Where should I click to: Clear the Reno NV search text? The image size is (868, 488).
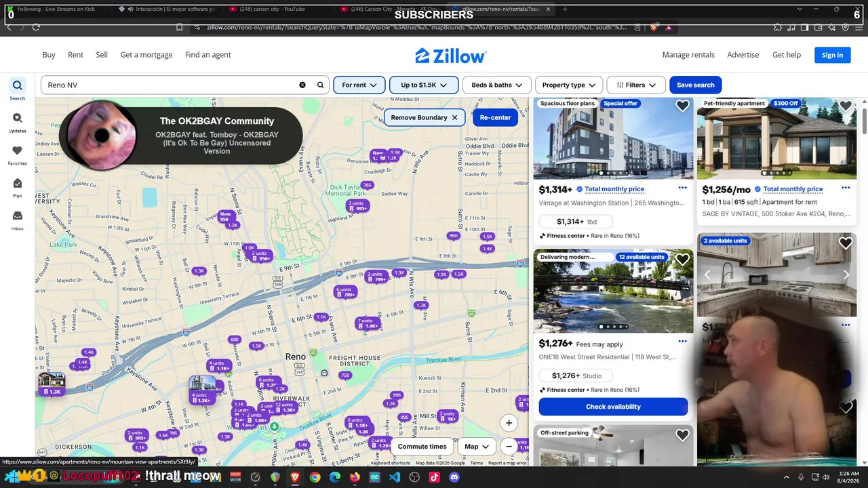tap(302, 85)
